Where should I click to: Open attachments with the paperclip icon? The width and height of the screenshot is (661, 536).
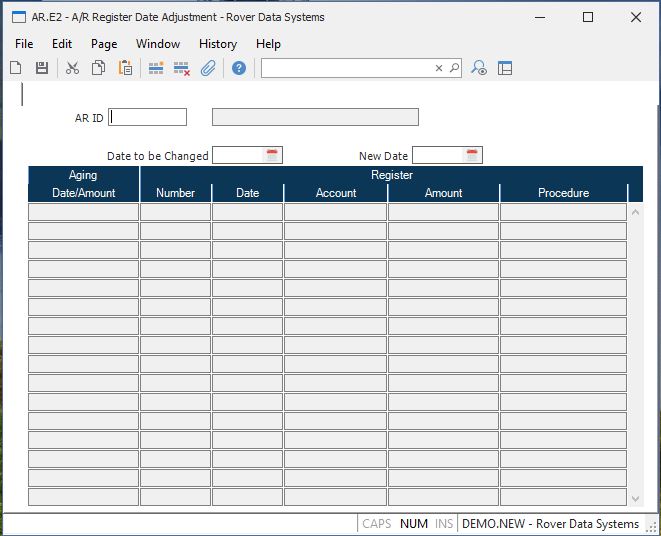[x=208, y=68]
